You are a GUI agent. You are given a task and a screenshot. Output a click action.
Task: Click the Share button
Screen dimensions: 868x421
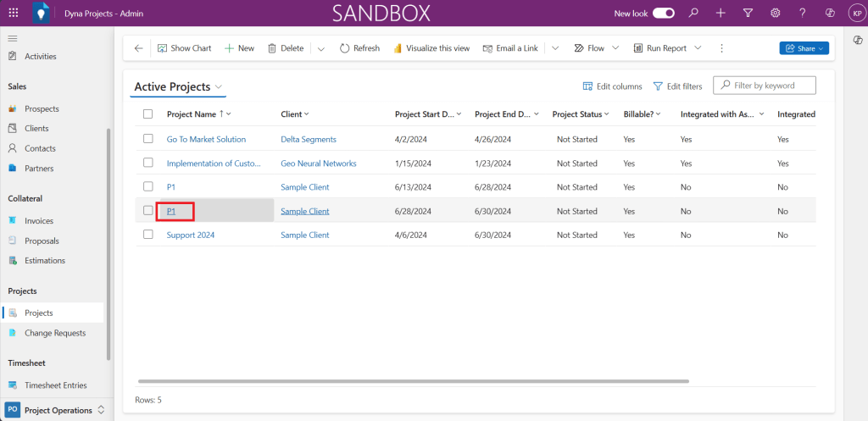click(x=804, y=48)
